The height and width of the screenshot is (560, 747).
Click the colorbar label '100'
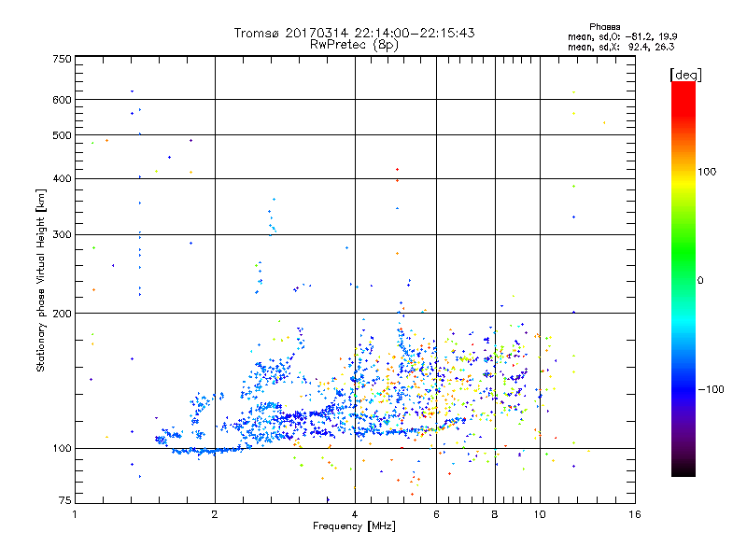pyautogui.click(x=707, y=172)
